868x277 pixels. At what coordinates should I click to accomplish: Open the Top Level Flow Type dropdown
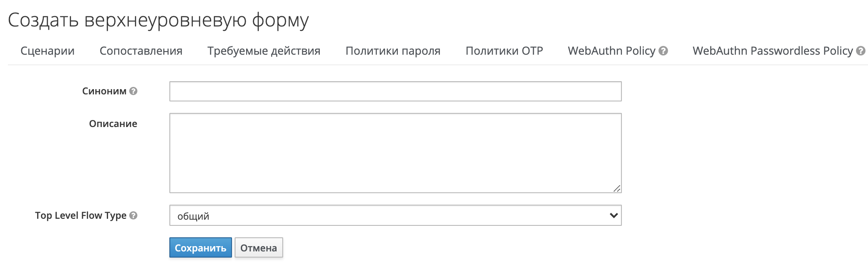pos(395,215)
